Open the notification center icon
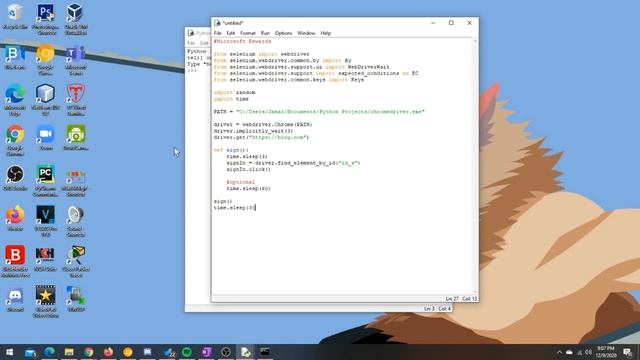 click(x=628, y=352)
